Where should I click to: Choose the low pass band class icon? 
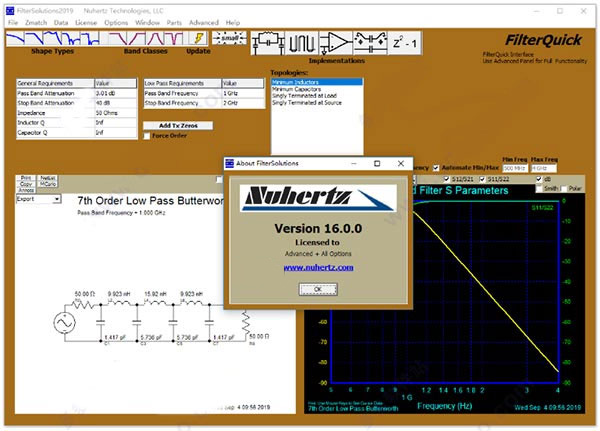click(x=117, y=39)
